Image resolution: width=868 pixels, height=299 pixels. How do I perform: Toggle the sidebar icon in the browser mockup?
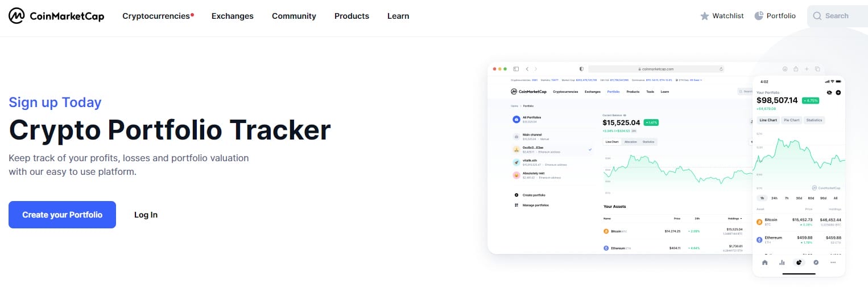[516, 69]
